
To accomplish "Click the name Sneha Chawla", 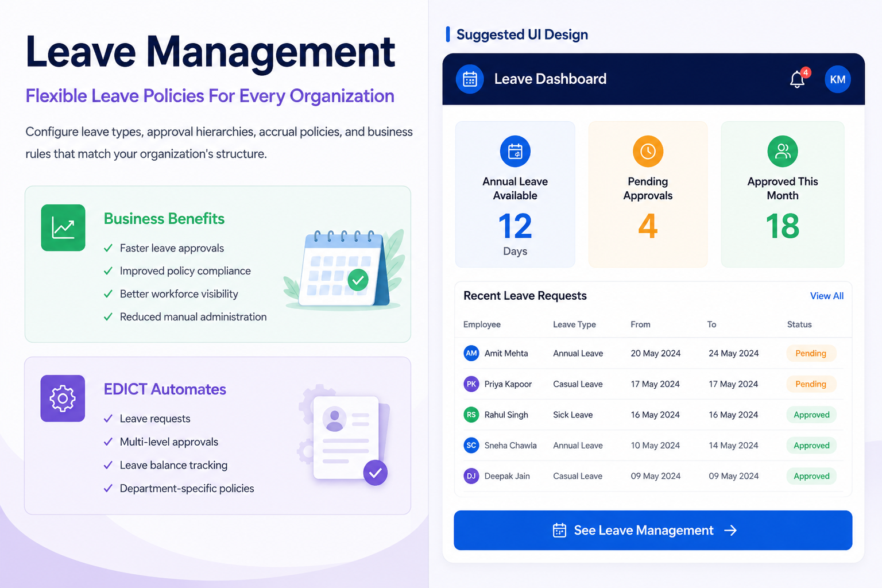I will coord(510,445).
